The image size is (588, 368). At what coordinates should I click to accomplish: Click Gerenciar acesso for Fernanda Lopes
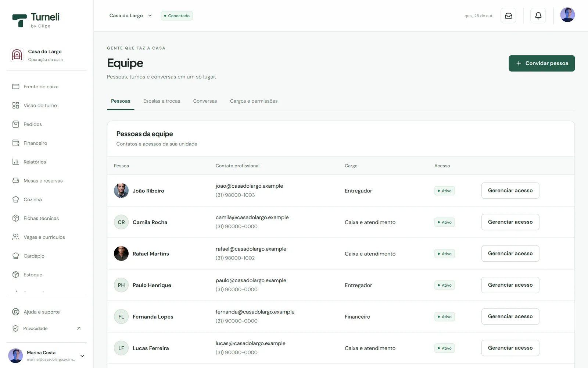[x=510, y=316]
